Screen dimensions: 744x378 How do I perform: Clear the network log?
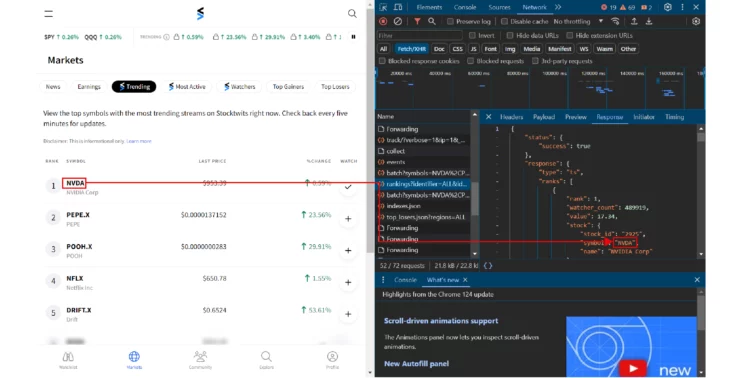(x=398, y=21)
